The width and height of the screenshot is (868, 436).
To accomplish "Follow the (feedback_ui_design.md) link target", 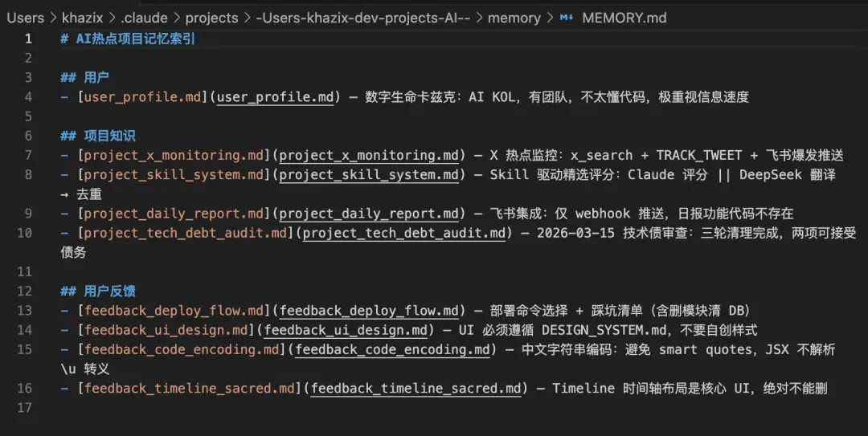I will click(346, 330).
